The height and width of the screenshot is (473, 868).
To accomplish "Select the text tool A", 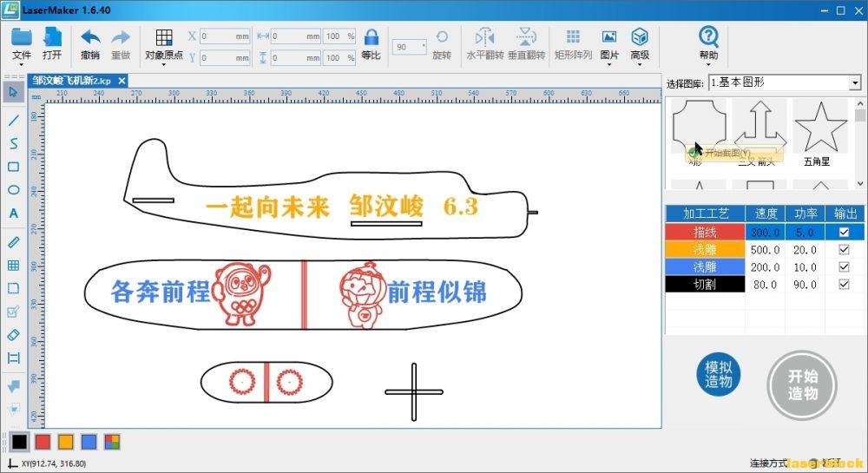I will click(x=14, y=213).
